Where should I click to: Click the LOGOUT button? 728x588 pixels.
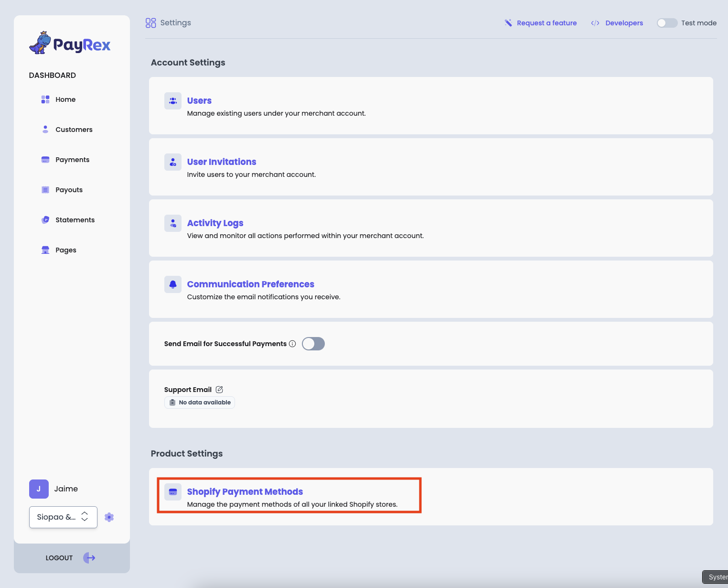tap(59, 557)
